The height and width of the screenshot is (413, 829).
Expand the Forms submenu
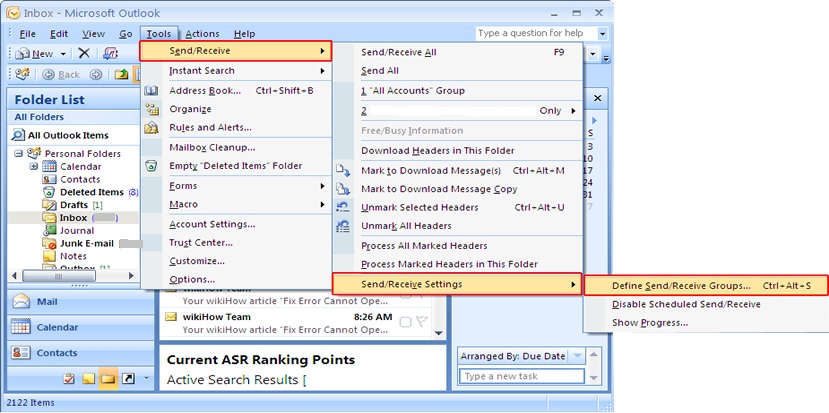[236, 186]
